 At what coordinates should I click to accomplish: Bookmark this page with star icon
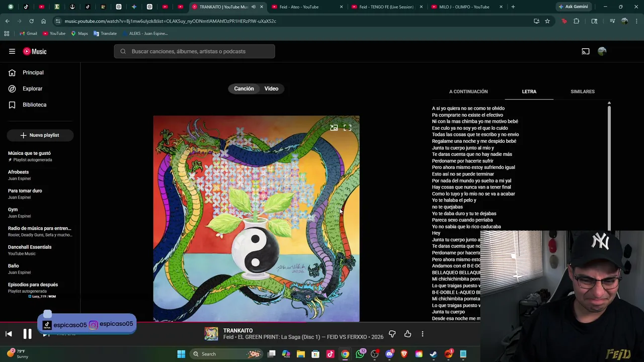coord(547,21)
